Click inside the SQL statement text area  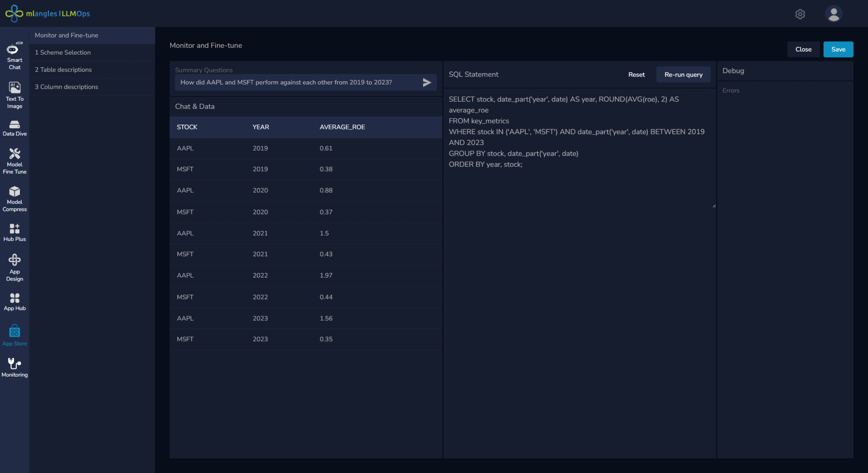pyautogui.click(x=579, y=148)
